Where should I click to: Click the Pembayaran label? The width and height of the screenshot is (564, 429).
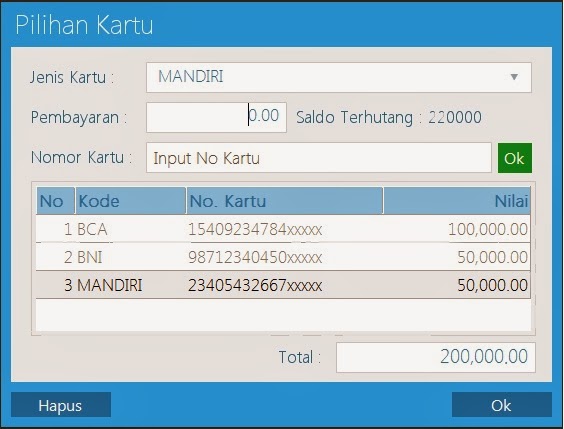pyautogui.click(x=79, y=117)
